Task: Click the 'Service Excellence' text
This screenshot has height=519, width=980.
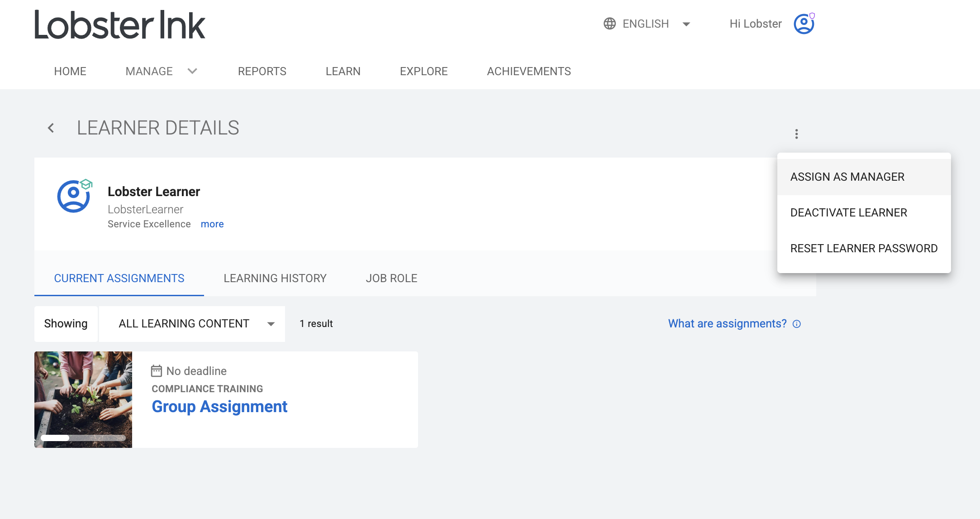Action: [x=149, y=224]
